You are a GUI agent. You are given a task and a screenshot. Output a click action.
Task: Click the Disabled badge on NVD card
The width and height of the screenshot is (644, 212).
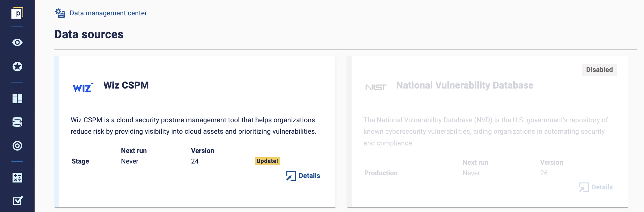(599, 70)
